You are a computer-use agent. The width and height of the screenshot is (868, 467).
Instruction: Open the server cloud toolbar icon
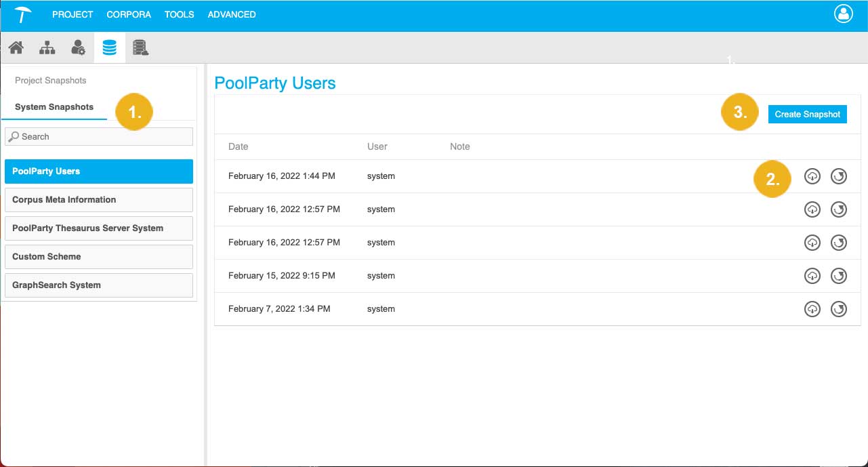pos(140,48)
